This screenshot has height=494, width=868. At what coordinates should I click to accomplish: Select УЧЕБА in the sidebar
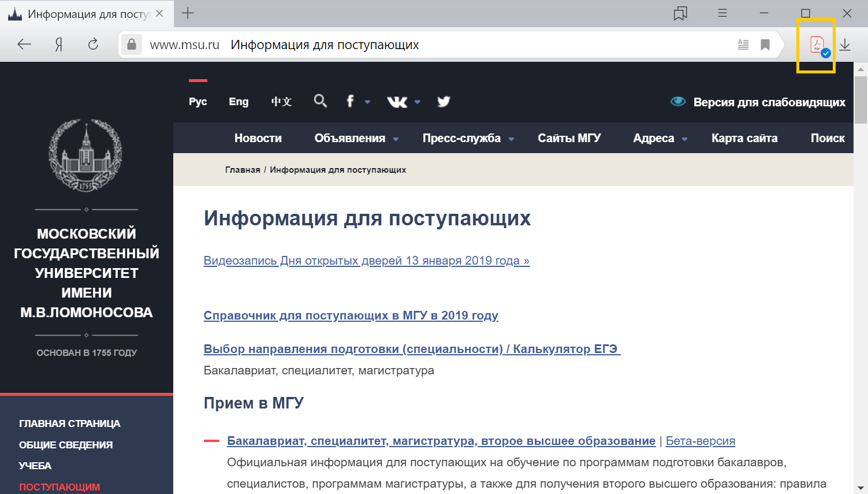tap(35, 466)
